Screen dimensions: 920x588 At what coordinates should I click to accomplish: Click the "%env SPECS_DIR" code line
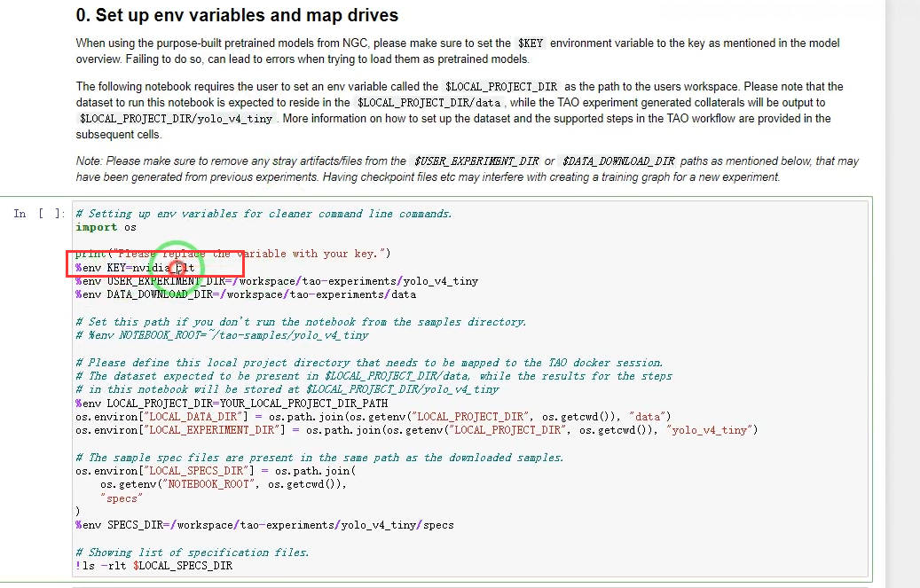coord(264,525)
